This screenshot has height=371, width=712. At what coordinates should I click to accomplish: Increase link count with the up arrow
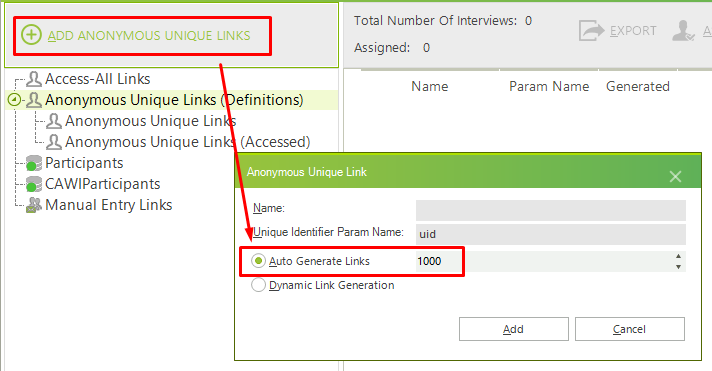pyautogui.click(x=678, y=256)
